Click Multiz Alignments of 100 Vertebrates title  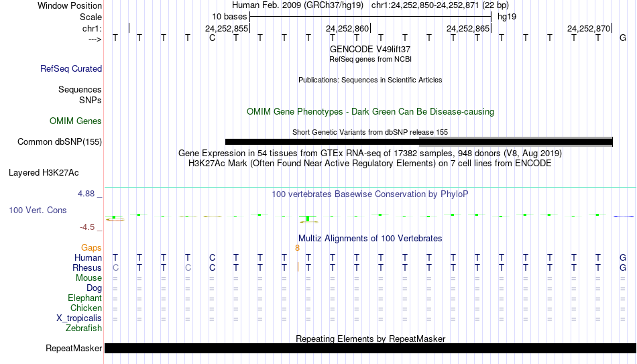point(370,239)
